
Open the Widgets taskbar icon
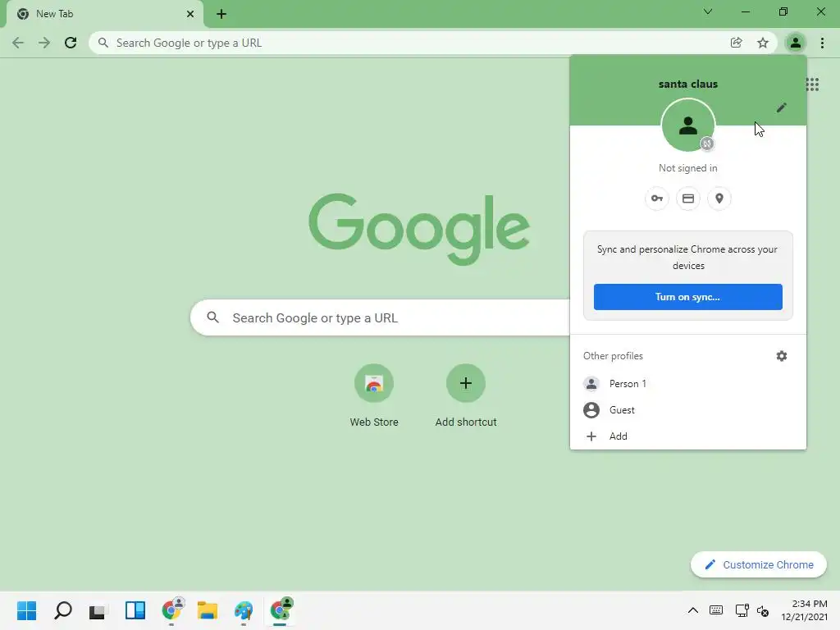pyautogui.click(x=135, y=610)
